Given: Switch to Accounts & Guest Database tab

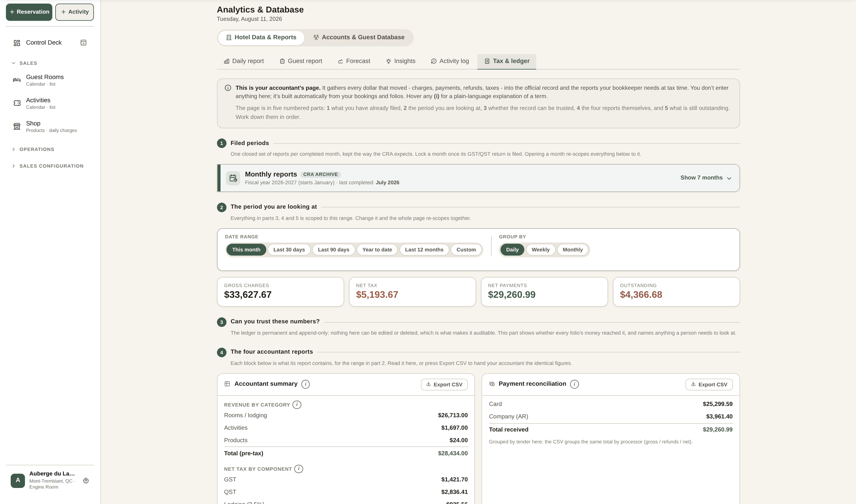Looking at the screenshot, I should (359, 37).
